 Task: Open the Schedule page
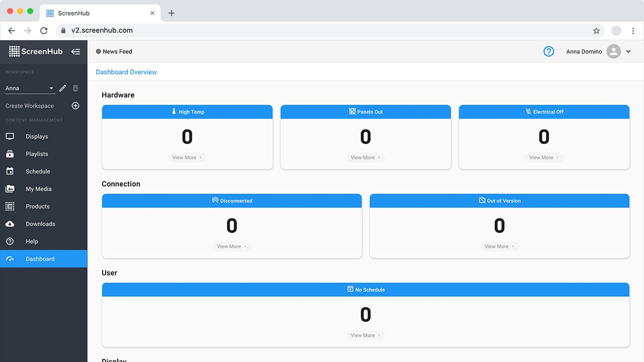pyautogui.click(x=44, y=171)
